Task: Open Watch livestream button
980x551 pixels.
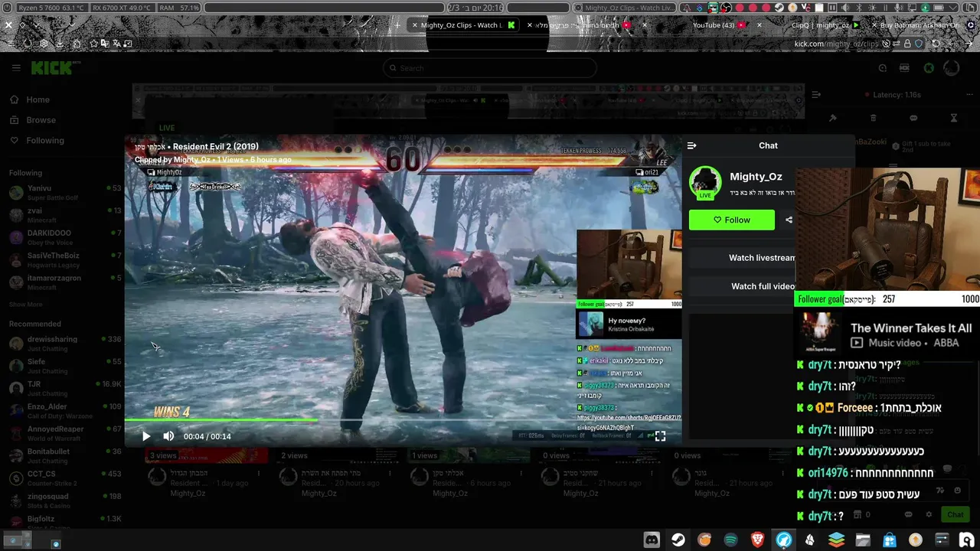Action: (762, 258)
